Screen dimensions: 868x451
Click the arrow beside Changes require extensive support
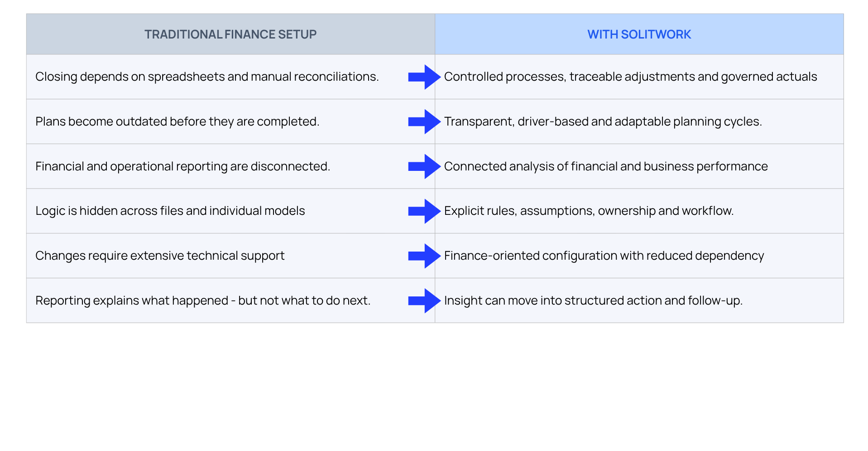(424, 256)
